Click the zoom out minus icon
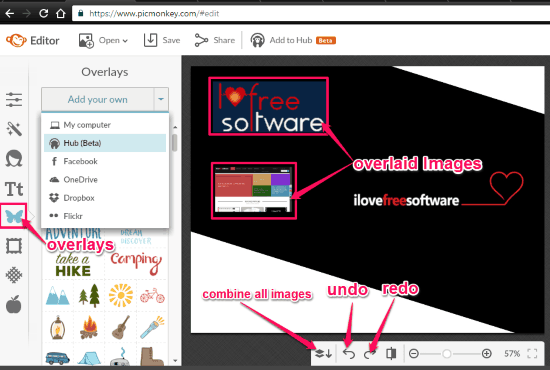The image size is (550, 370). (414, 354)
